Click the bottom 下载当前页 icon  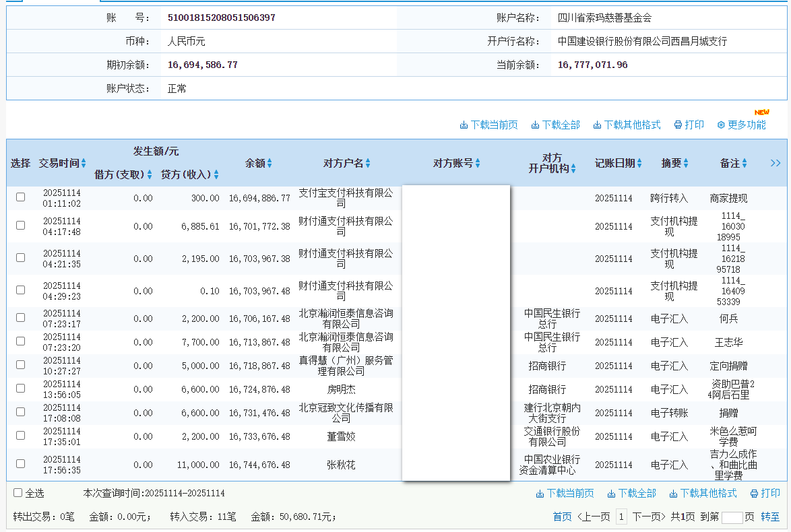(x=540, y=494)
